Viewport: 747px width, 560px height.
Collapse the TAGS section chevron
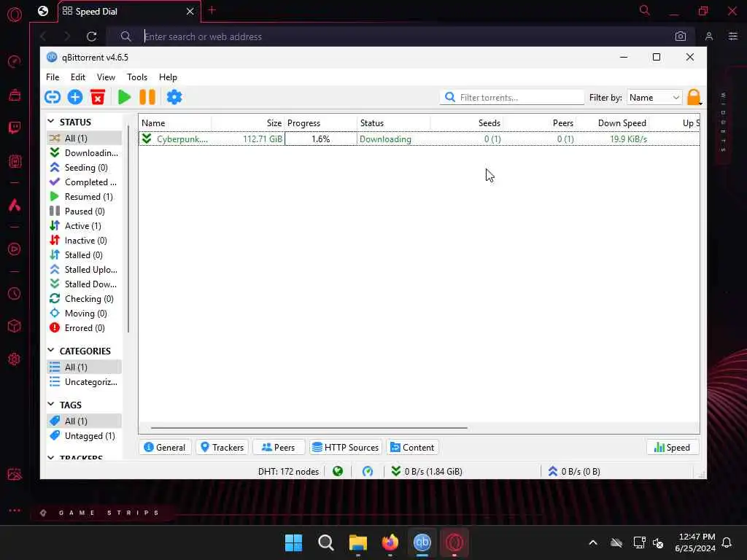(x=51, y=404)
